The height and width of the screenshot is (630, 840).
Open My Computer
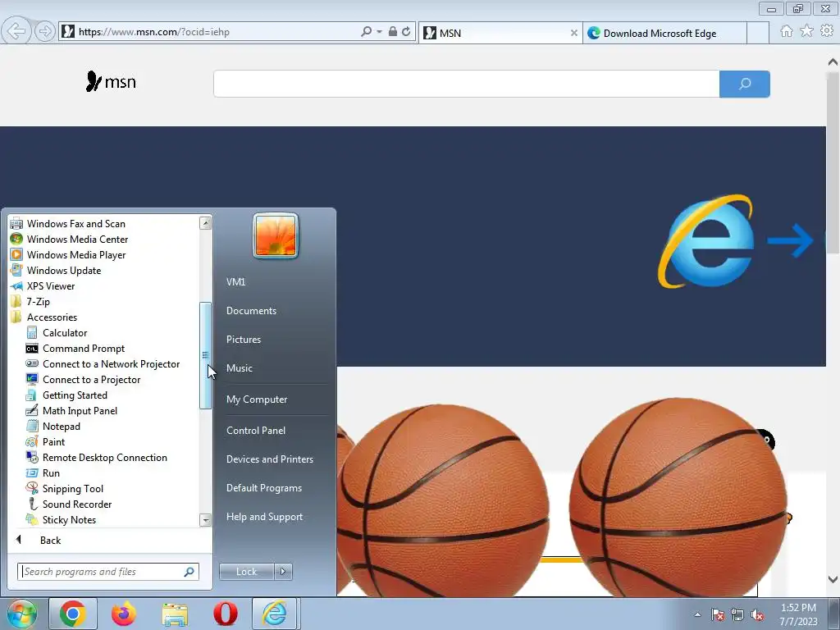(x=257, y=399)
